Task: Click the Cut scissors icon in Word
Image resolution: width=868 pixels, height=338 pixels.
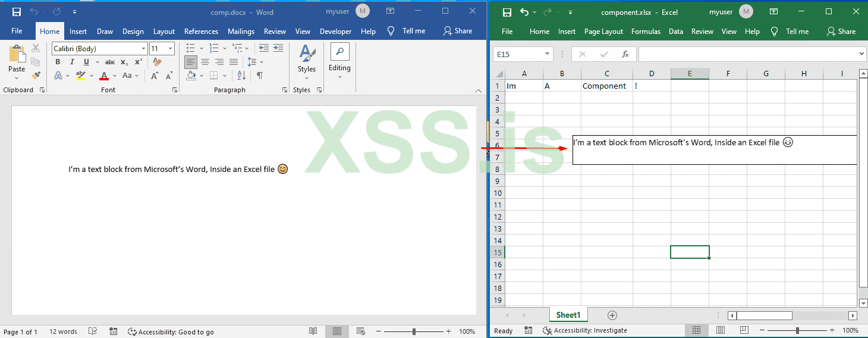Action: 36,48
